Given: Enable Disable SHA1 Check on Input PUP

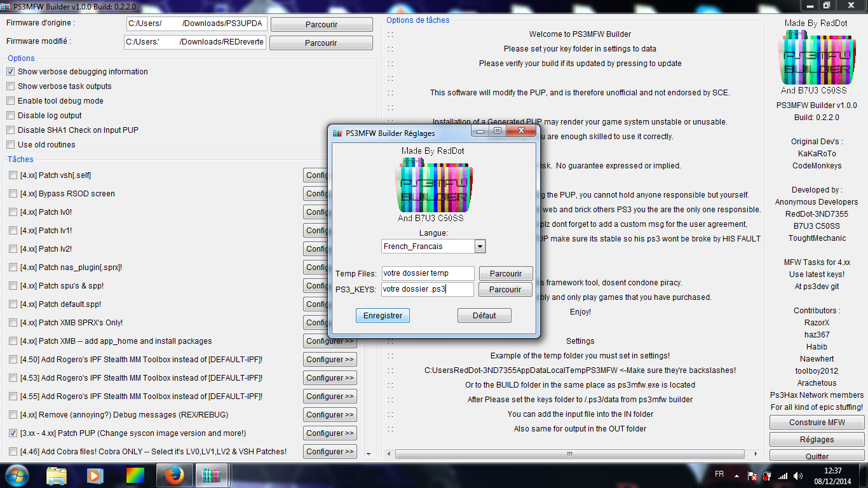Looking at the screenshot, I should (11, 130).
